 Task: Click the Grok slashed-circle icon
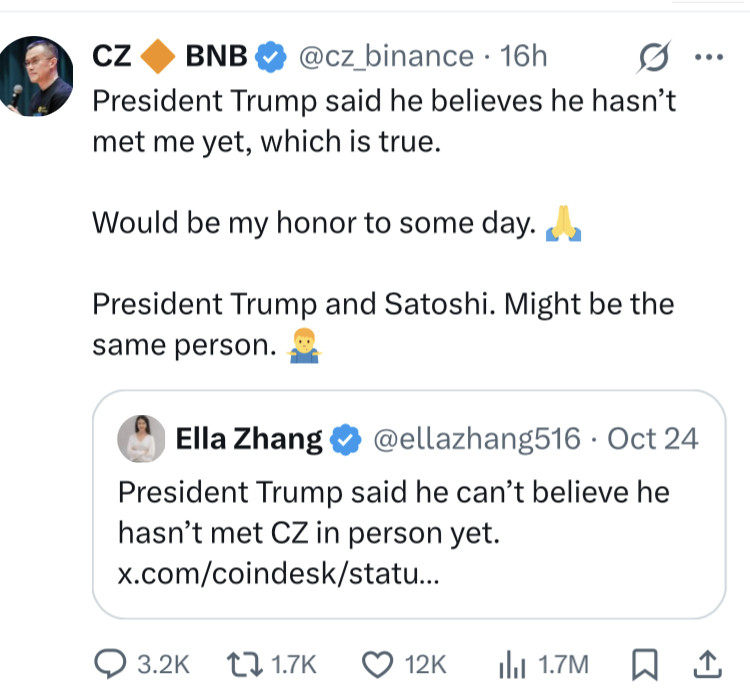[x=654, y=58]
